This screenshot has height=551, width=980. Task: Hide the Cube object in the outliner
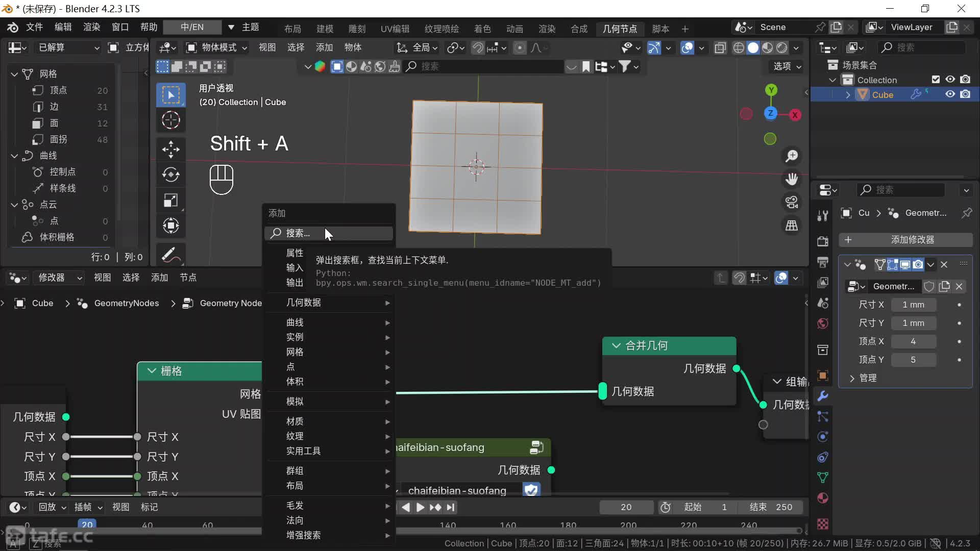coord(950,94)
